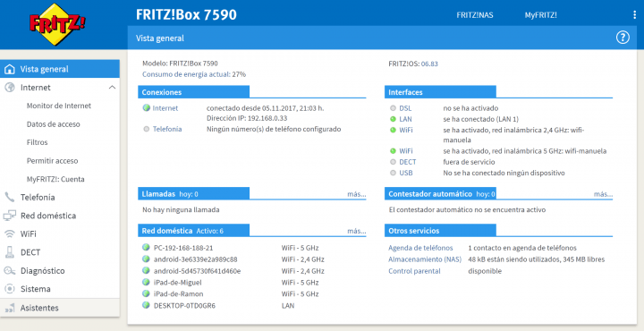The width and height of the screenshot is (644, 331).
Task: Click the más... link for Red doméstica
Action: 357,231
